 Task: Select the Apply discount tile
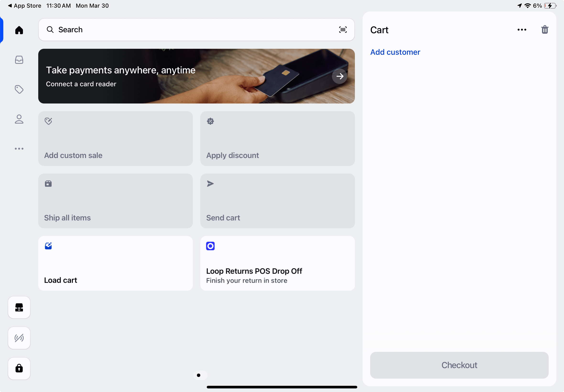coord(277,139)
